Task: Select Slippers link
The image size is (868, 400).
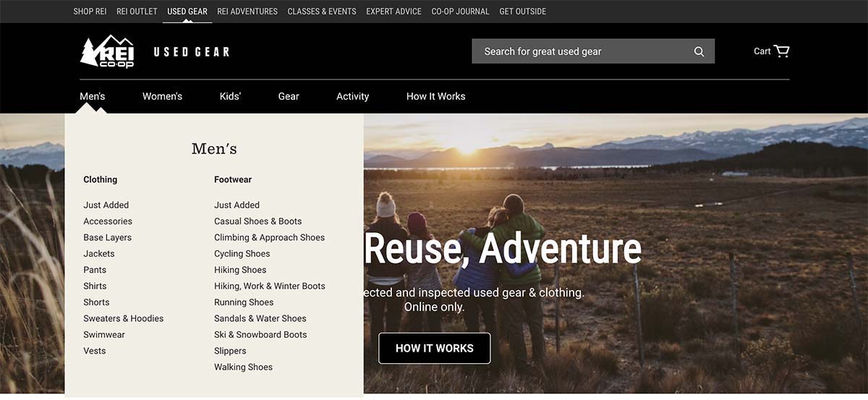Action: click(230, 351)
